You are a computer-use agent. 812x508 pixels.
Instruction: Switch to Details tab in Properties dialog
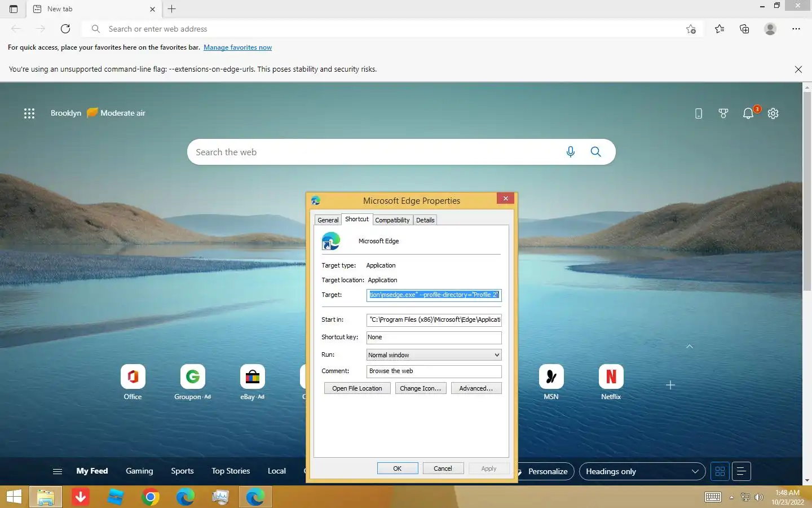[425, 220]
